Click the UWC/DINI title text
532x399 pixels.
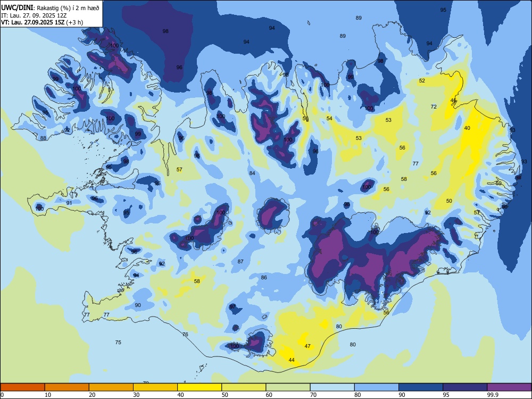[17, 7]
